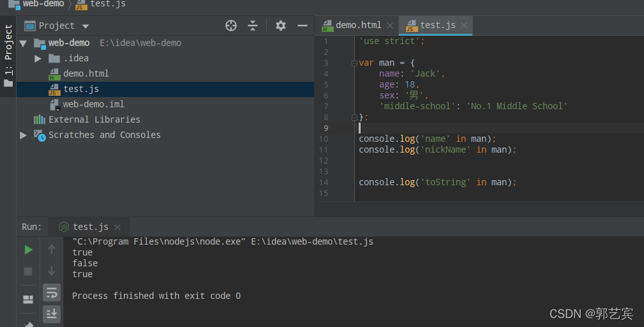644x327 pixels.
Task: Open Project panel settings gear
Action: coord(281,26)
